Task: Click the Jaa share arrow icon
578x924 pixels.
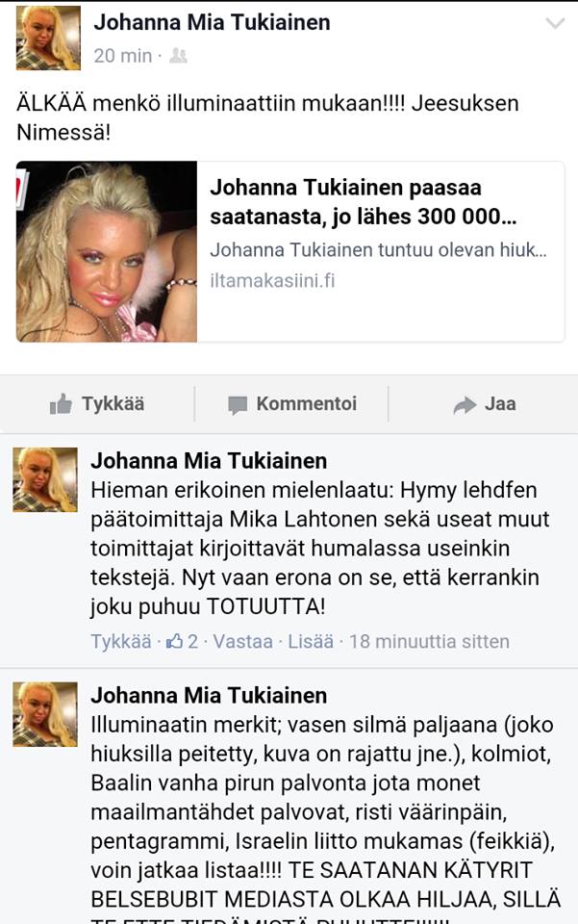Action: pyautogui.click(x=465, y=405)
